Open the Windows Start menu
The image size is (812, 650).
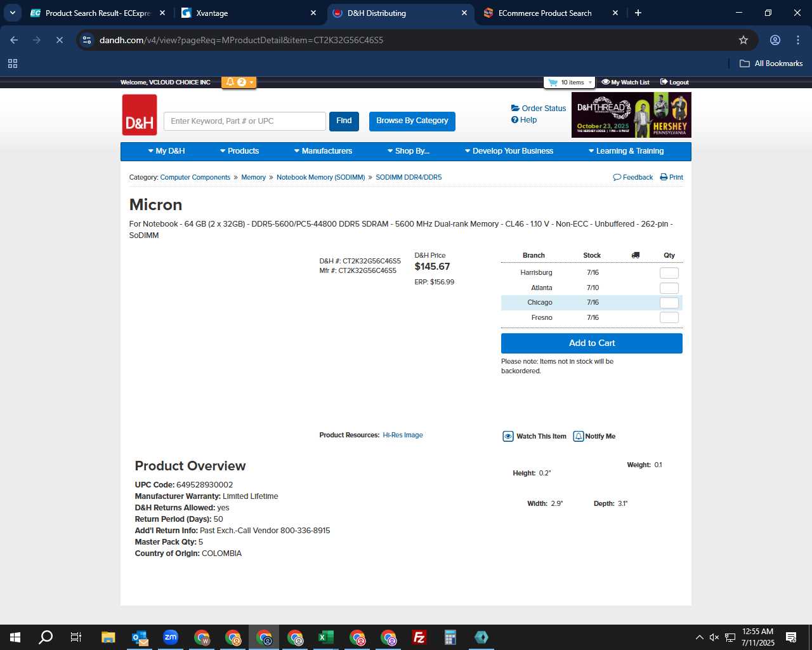(15, 637)
